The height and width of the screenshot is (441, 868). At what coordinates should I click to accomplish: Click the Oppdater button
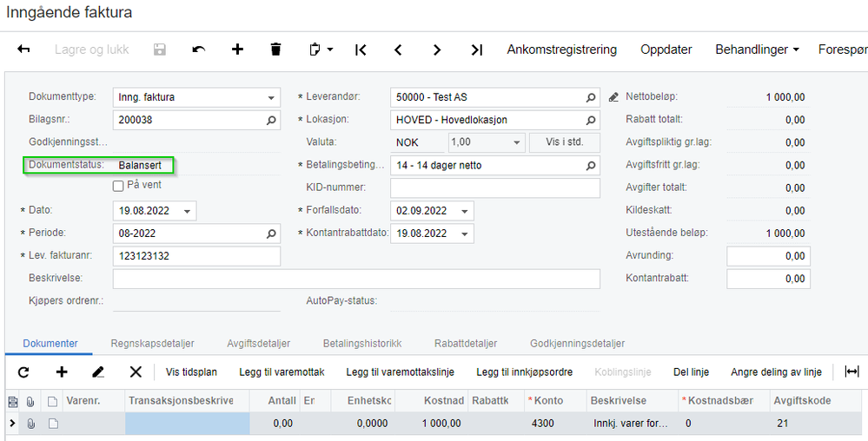click(x=666, y=49)
